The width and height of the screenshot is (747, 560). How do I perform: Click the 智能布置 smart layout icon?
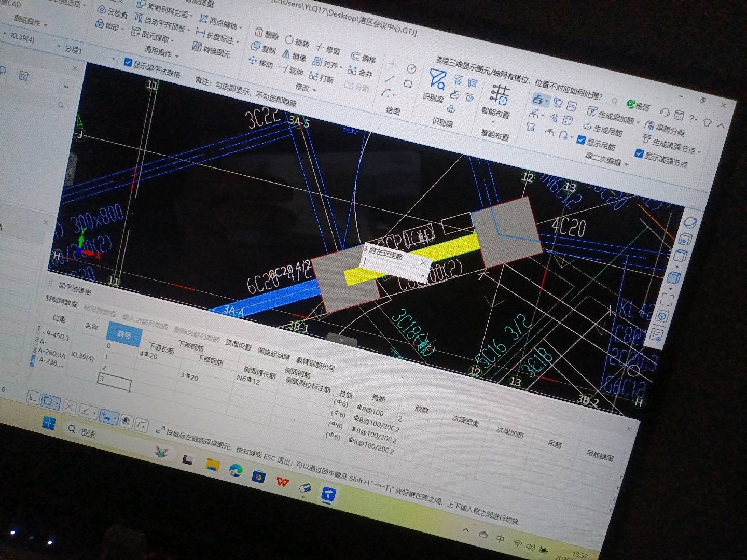pos(500,94)
